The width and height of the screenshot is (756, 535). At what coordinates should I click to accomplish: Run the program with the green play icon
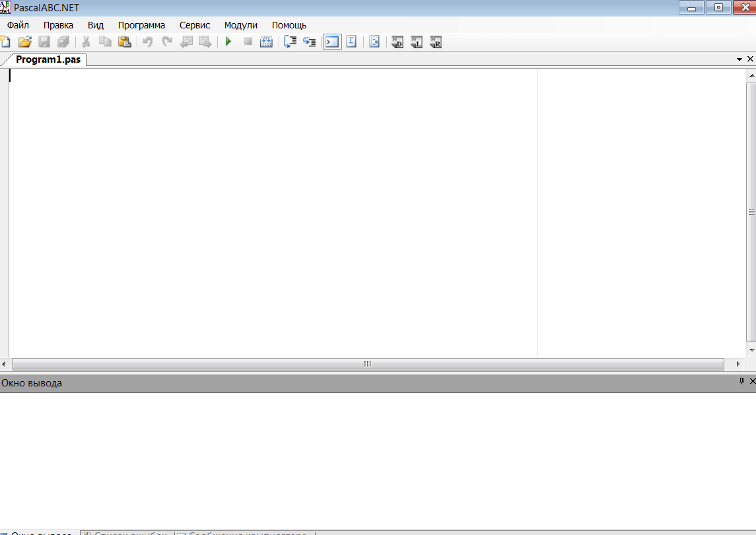coord(228,42)
